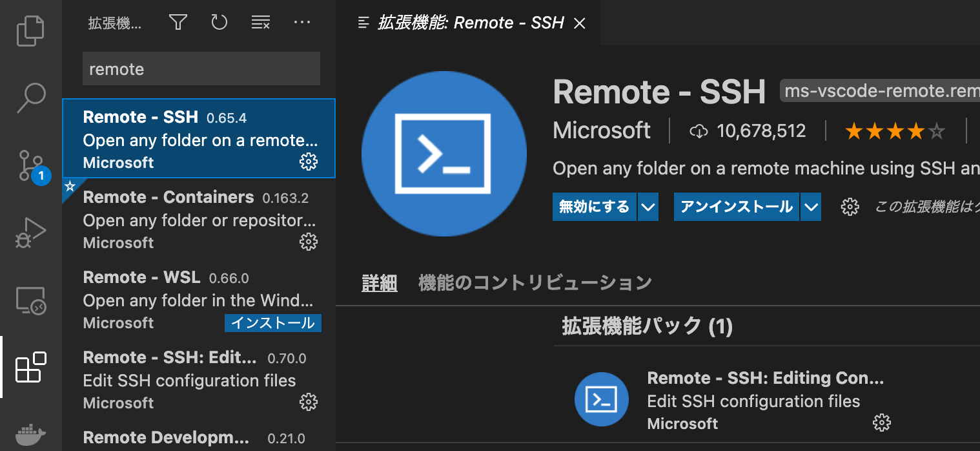The image size is (980, 451).
Task: Open the Run and Debug view
Action: tap(31, 233)
